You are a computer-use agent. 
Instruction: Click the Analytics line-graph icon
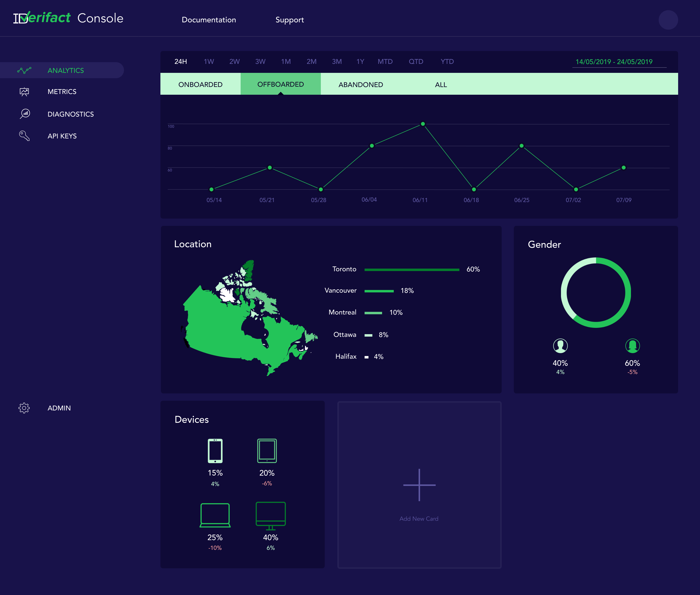tap(24, 70)
